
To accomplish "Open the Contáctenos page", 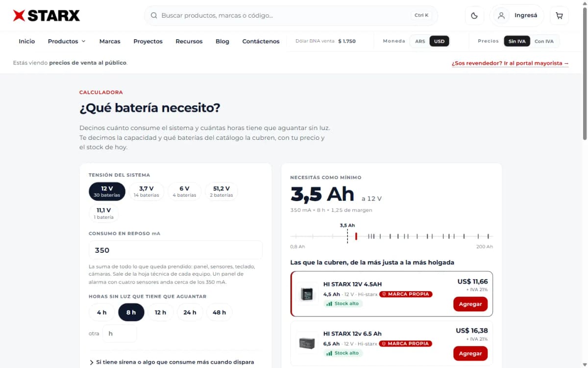I will [x=261, y=41].
